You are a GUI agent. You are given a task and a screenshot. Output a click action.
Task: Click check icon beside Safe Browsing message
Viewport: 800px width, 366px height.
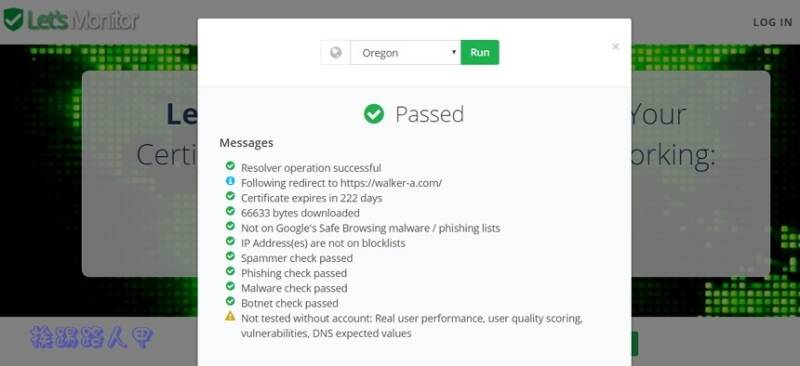(230, 226)
